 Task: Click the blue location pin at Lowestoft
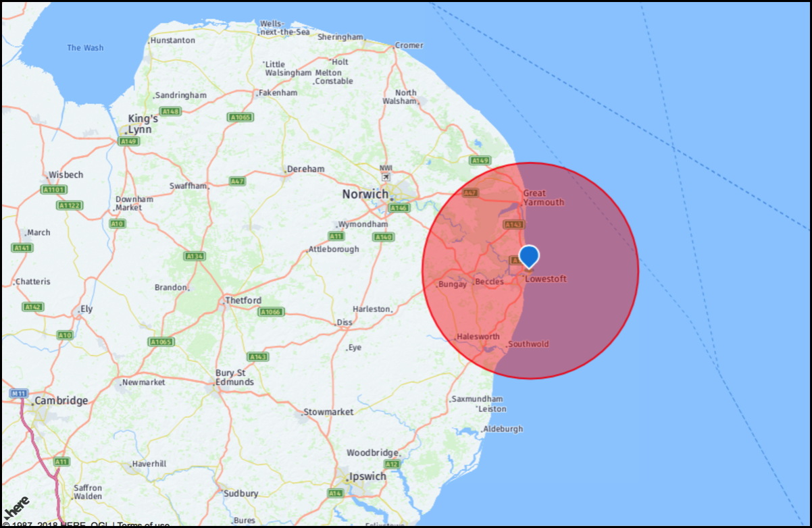(529, 257)
